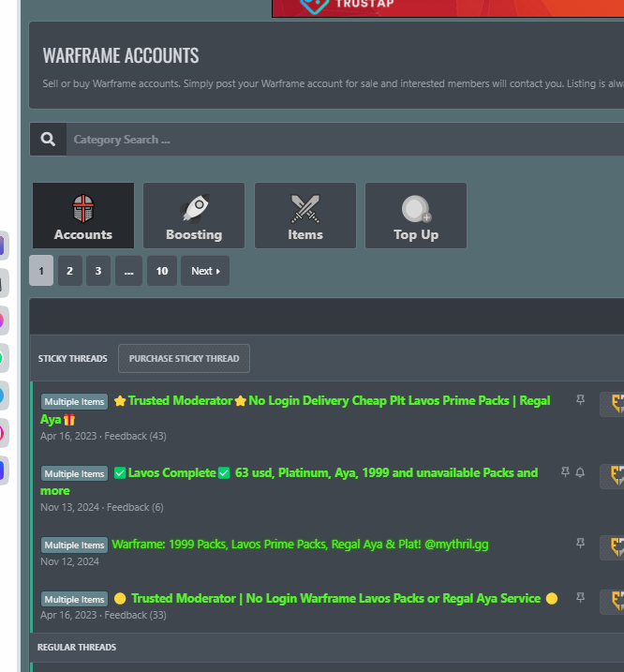Go to page 1
This screenshot has width=624, height=672.
click(41, 271)
